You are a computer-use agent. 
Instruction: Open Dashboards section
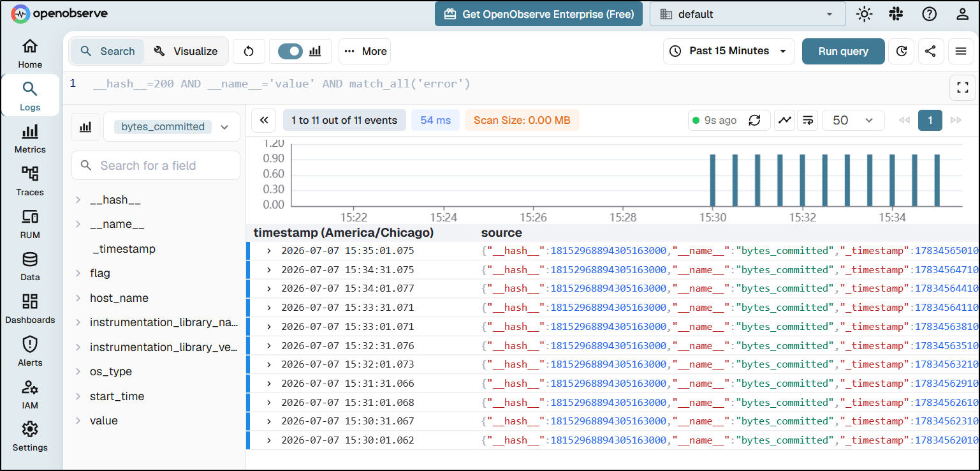click(30, 309)
